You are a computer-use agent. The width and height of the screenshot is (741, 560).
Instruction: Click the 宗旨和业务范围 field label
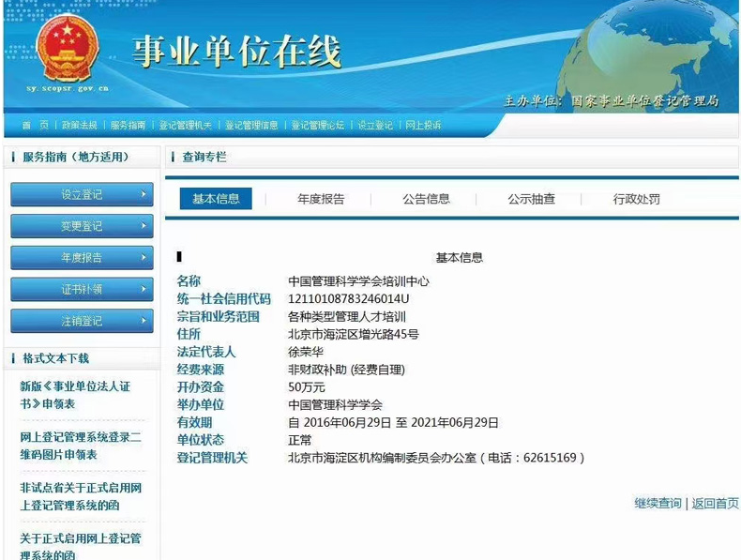[219, 317]
